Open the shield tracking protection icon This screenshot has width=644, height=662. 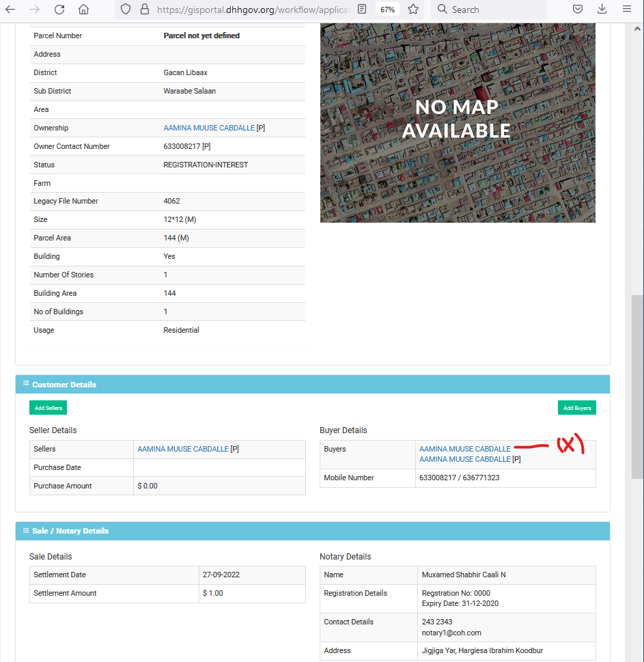126,10
